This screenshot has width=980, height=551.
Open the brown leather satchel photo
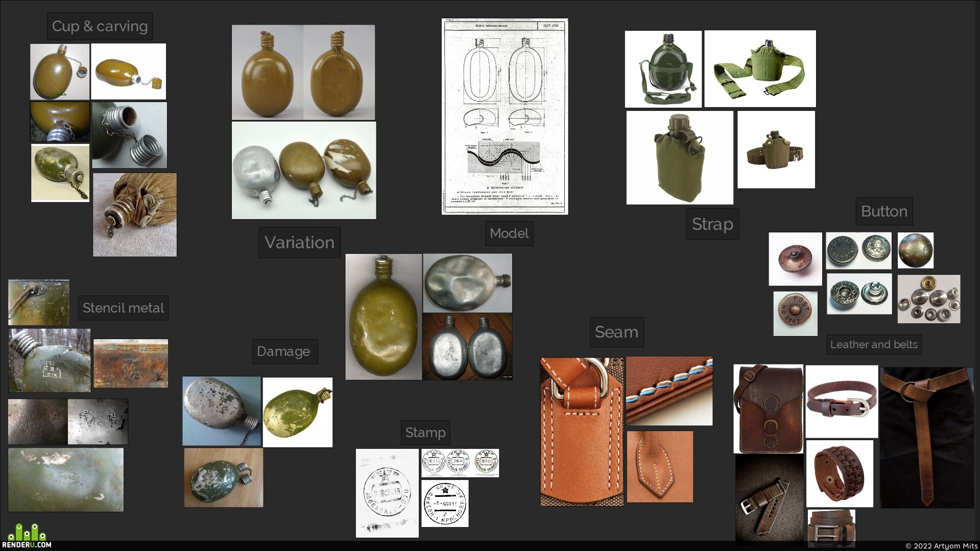click(768, 409)
